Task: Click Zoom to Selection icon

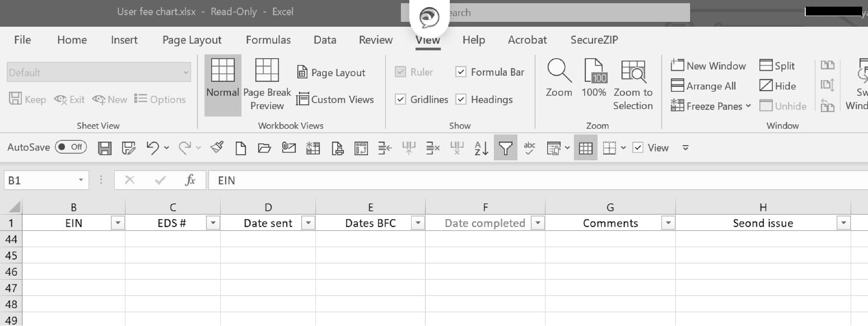Action: [x=633, y=85]
